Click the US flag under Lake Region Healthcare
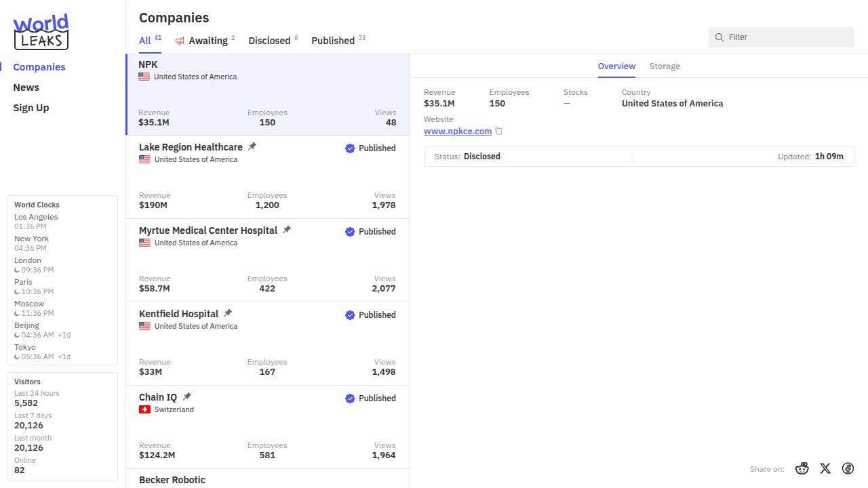The width and height of the screenshot is (868, 488). tap(144, 160)
